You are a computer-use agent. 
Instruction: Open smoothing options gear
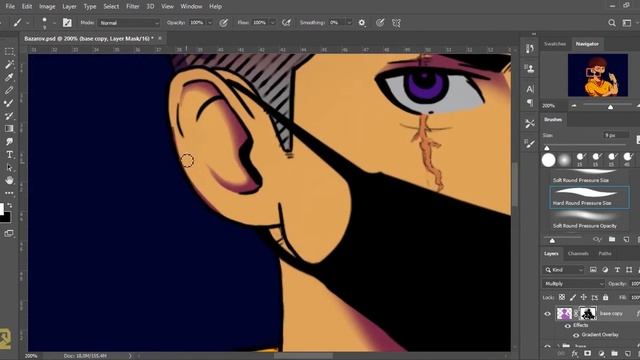pyautogui.click(x=362, y=23)
